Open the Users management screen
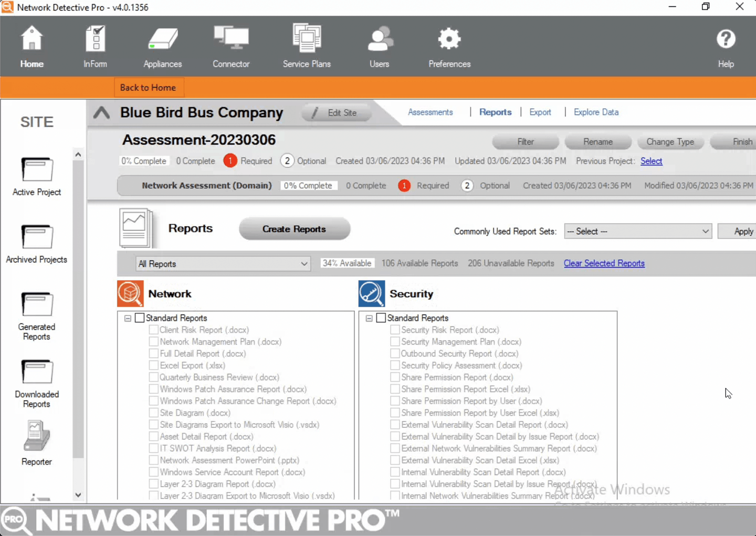 [379, 46]
